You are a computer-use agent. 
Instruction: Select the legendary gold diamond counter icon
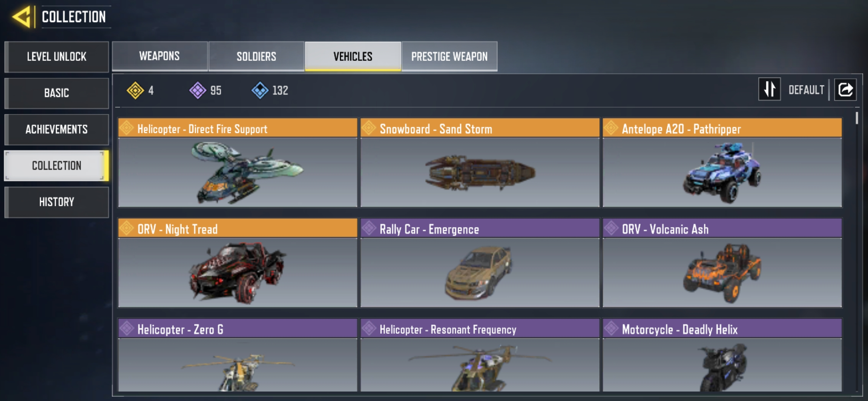(135, 90)
